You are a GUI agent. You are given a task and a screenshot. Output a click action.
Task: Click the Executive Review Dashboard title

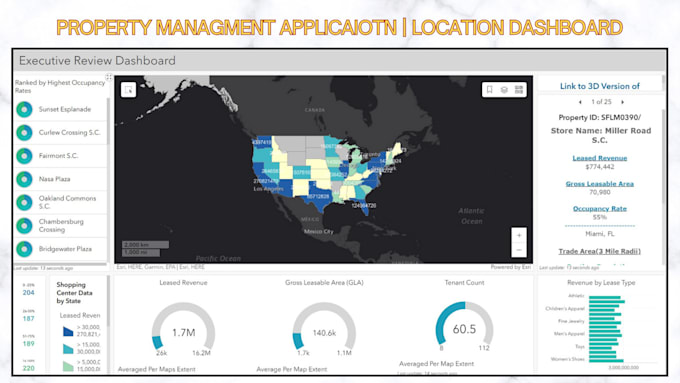coord(97,61)
